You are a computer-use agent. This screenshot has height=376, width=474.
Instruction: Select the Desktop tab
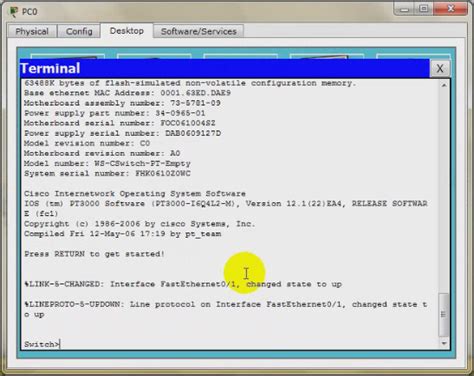[x=127, y=31]
